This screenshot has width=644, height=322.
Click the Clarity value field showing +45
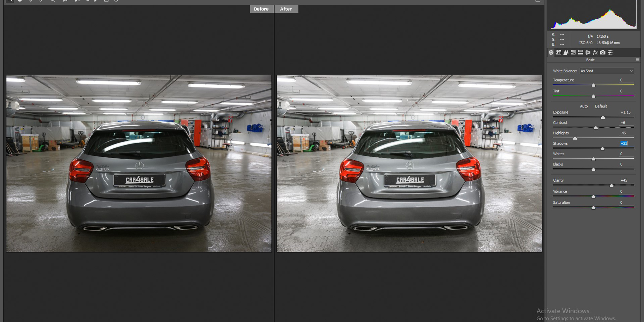(626, 180)
